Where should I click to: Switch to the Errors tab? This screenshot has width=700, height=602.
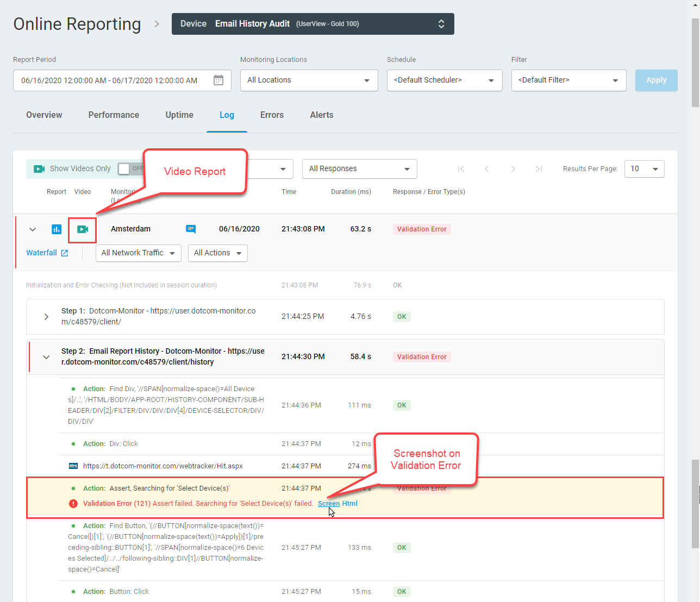(x=272, y=115)
